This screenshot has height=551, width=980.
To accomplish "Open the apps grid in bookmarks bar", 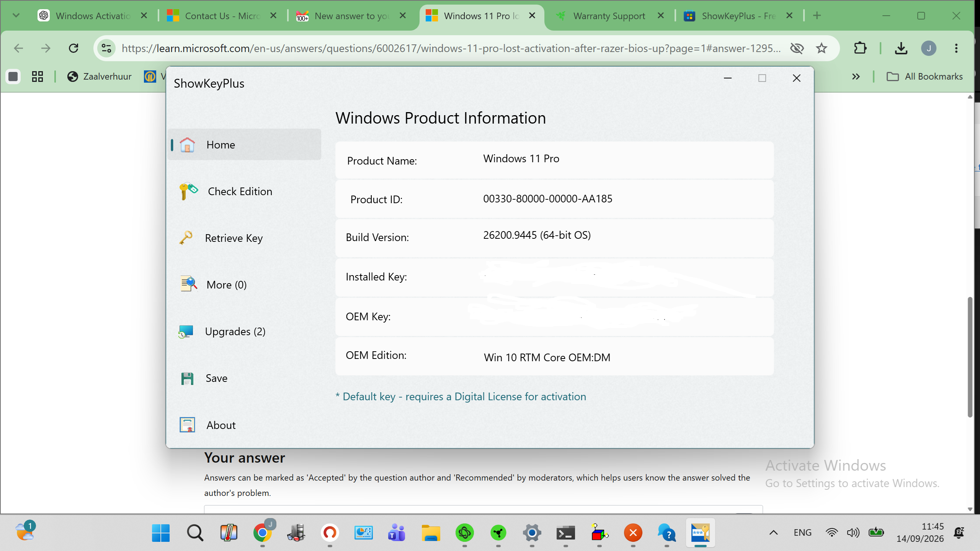I will [x=38, y=77].
